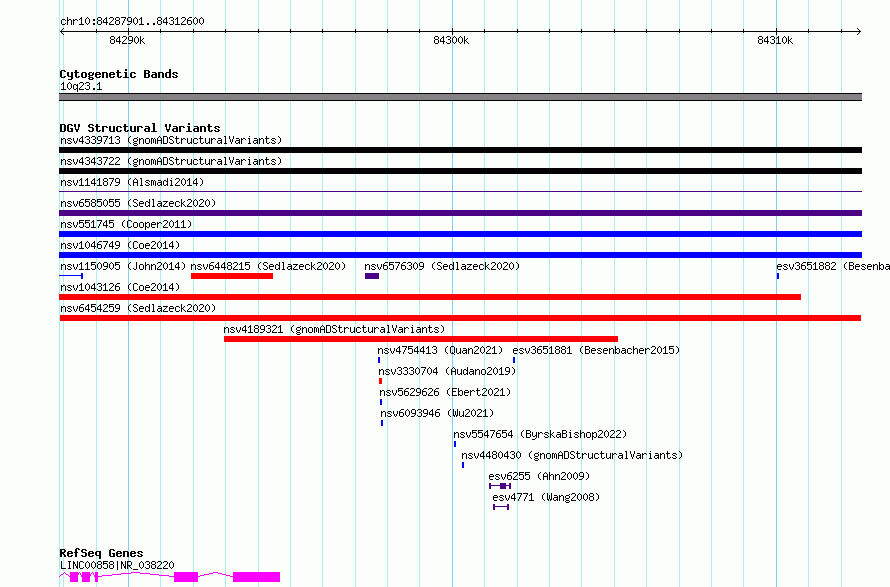Screen dimensions: 890x587
Task: Click the 84310k ruler tick label
Action: [x=775, y=40]
